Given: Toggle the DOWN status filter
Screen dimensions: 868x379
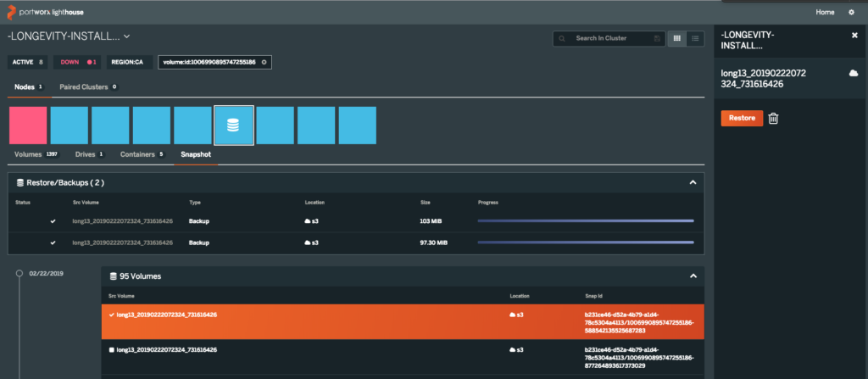Looking at the screenshot, I should 77,63.
